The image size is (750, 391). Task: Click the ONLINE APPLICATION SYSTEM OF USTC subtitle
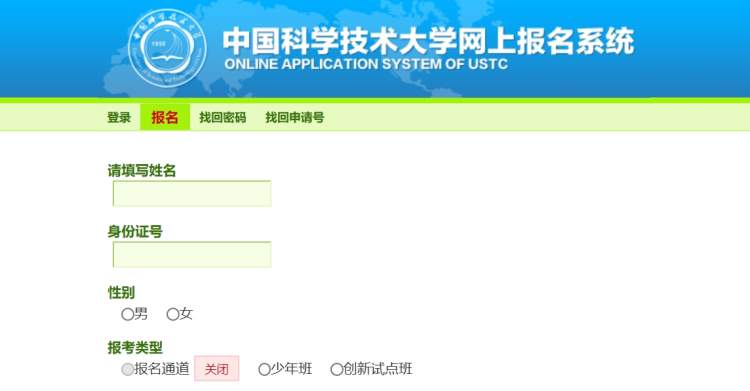pos(366,64)
